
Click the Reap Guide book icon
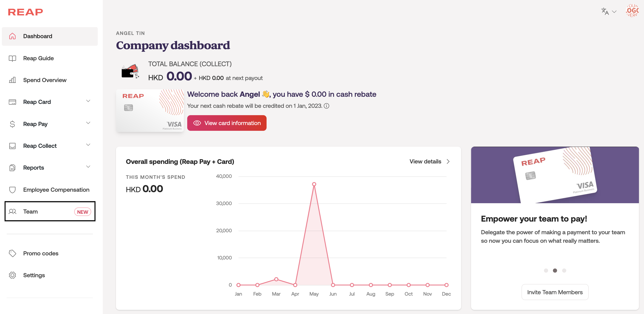tap(12, 58)
